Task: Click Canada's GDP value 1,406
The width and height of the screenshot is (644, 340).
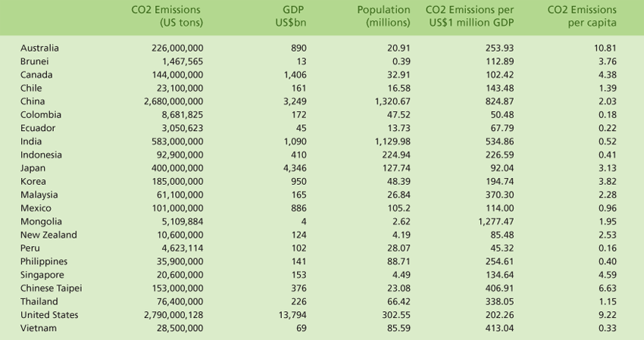Action: (x=295, y=75)
